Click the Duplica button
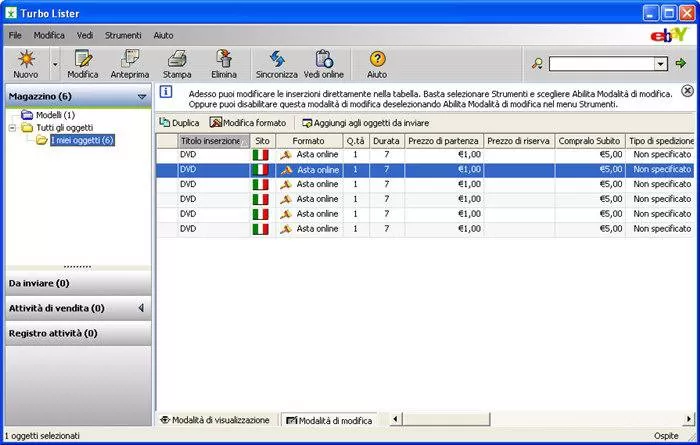700x445 pixels. click(180, 122)
